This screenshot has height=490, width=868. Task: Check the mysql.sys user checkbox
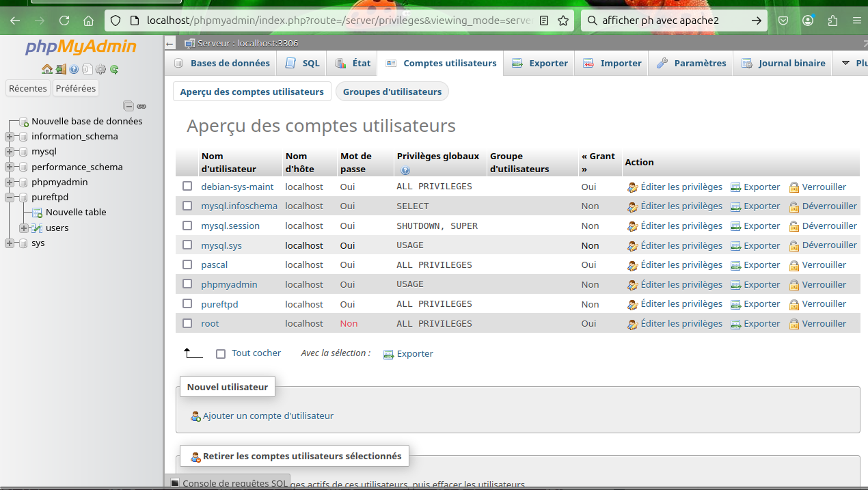[x=187, y=245]
